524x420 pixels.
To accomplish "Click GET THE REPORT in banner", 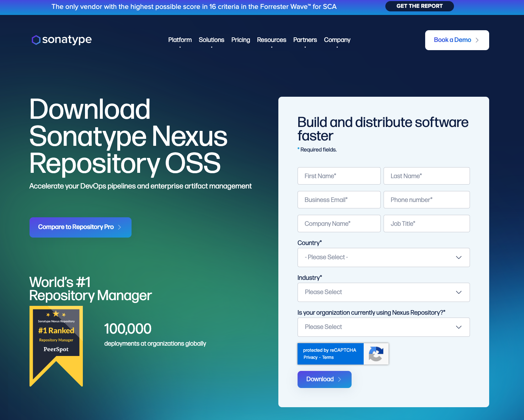I will click(419, 6).
